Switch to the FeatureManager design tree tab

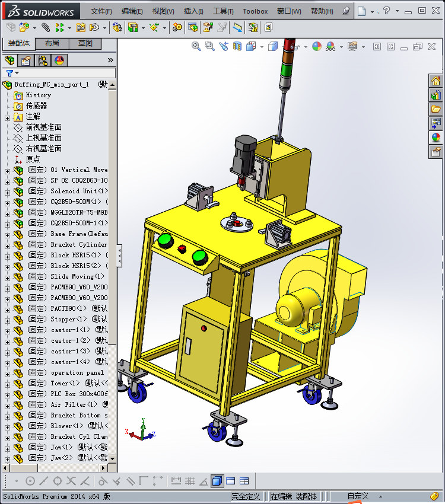(9, 60)
